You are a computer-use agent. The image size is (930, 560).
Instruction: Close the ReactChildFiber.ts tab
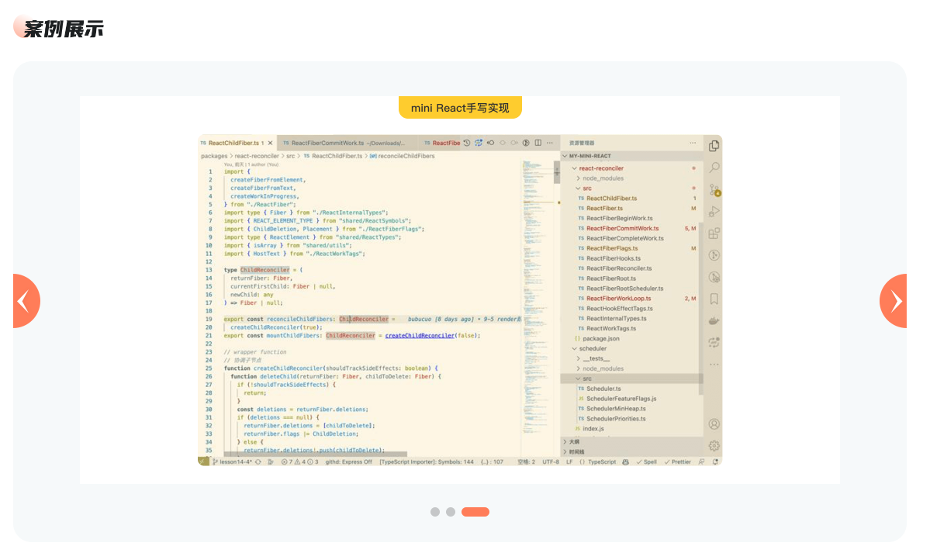(270, 143)
